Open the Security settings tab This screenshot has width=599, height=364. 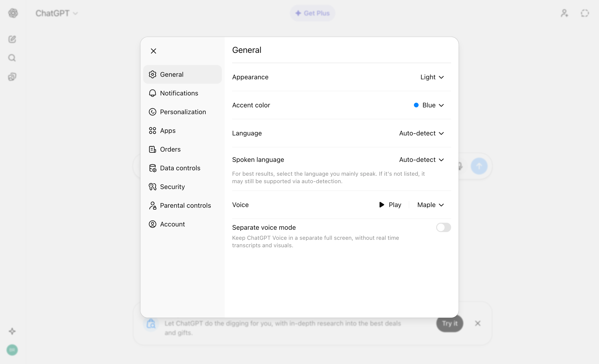[x=182, y=187]
